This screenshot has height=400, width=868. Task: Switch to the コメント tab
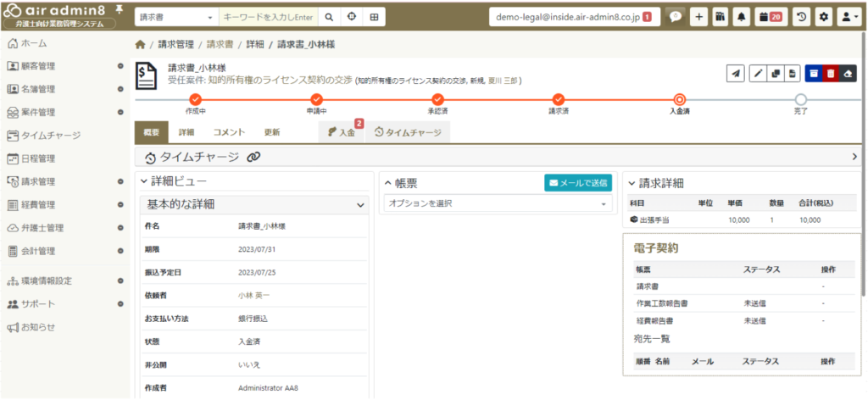coord(229,132)
